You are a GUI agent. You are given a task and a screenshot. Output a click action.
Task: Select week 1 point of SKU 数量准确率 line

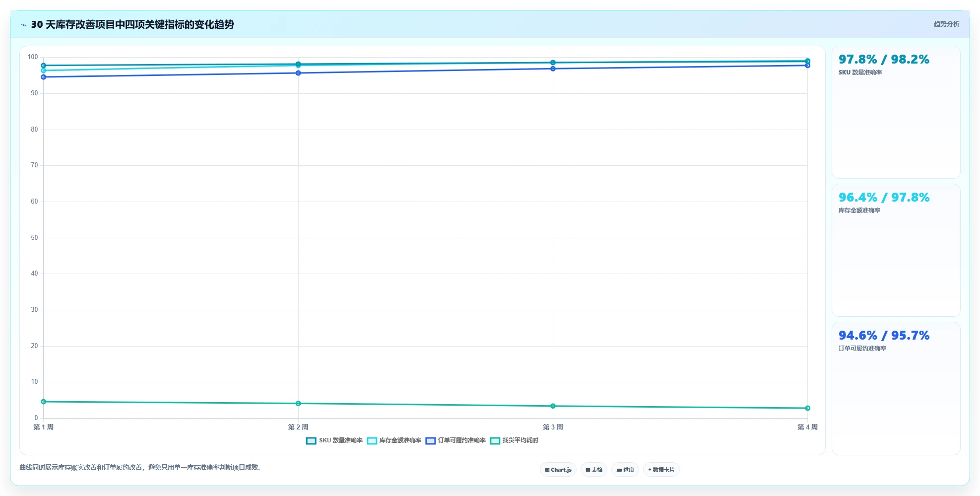pyautogui.click(x=44, y=66)
